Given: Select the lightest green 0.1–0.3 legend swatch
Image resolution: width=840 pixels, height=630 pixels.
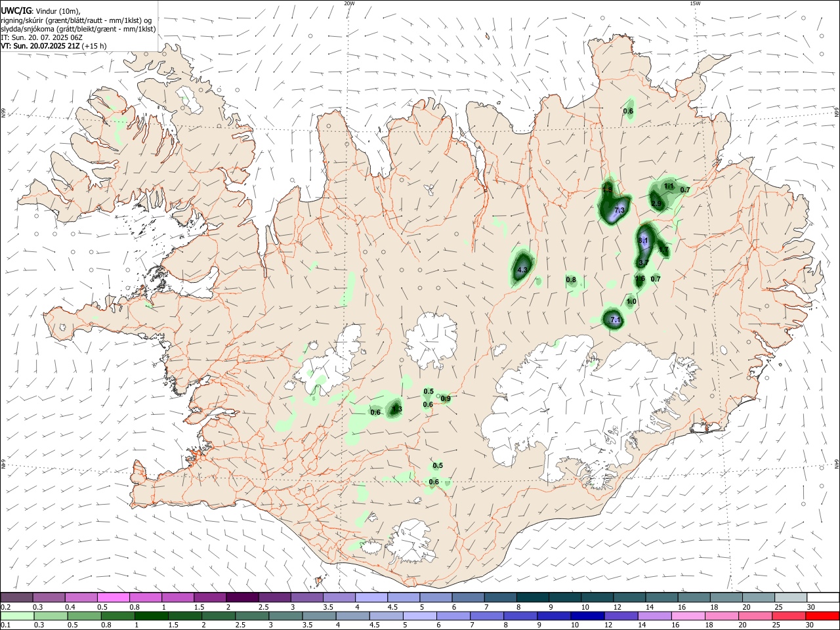Looking at the screenshot, I should (x=17, y=616).
